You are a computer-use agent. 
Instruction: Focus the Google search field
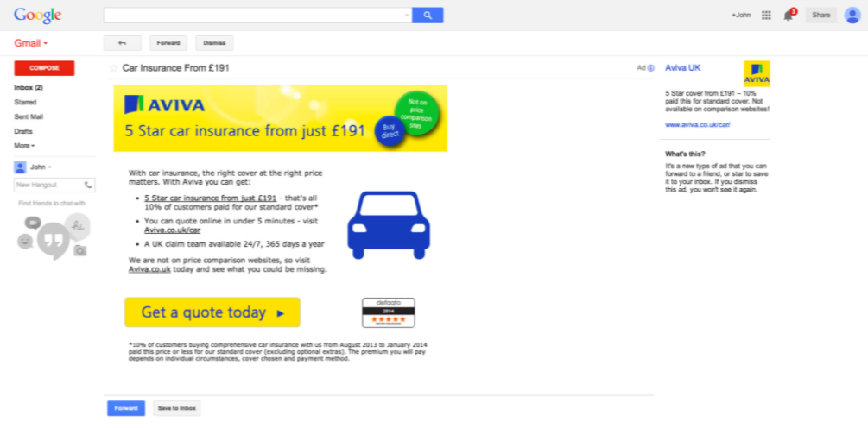[x=258, y=16]
